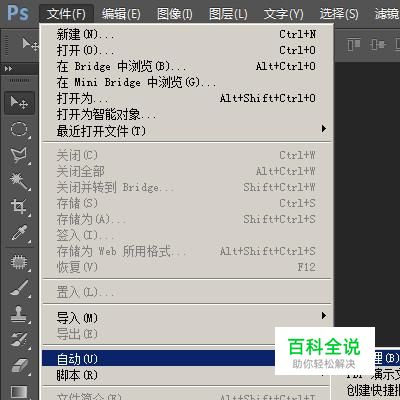Choose 在 Bridge 中浏览(B)...

click(187, 66)
